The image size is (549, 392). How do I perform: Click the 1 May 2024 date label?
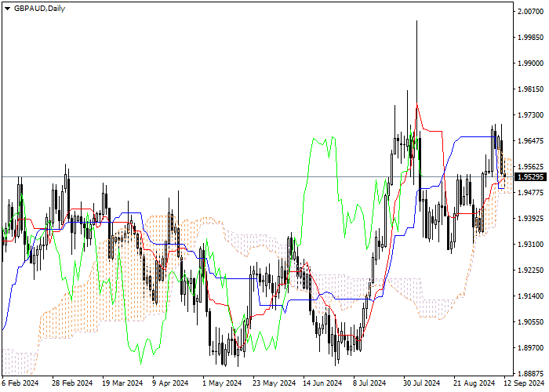(222, 383)
